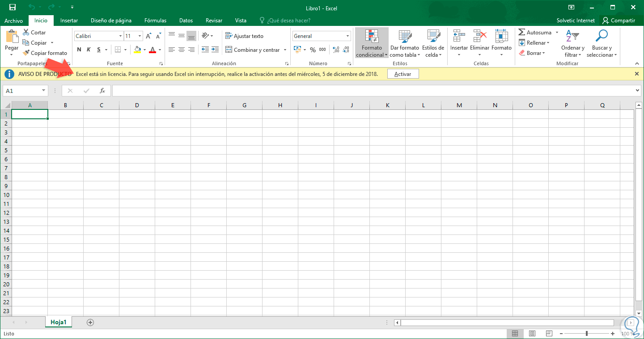This screenshot has height=339, width=644.
Task: Switch to page break preview
Action: click(x=549, y=334)
